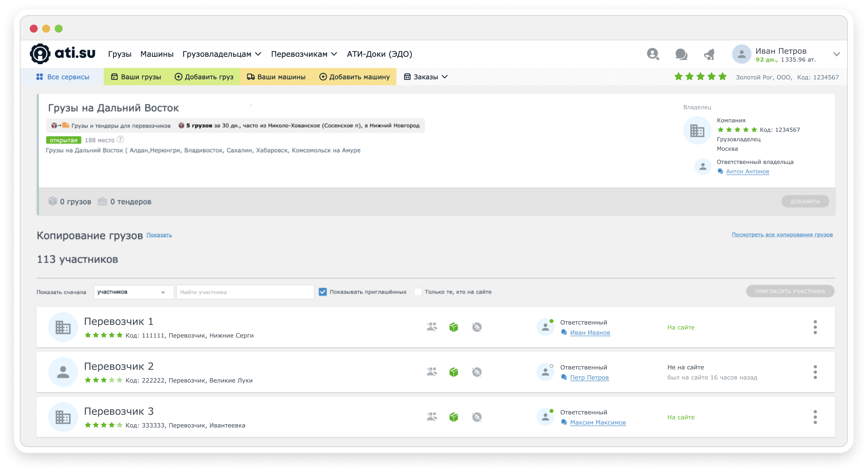Open the Перевозчик 1 title
This screenshot has width=868, height=472.
pos(119,321)
